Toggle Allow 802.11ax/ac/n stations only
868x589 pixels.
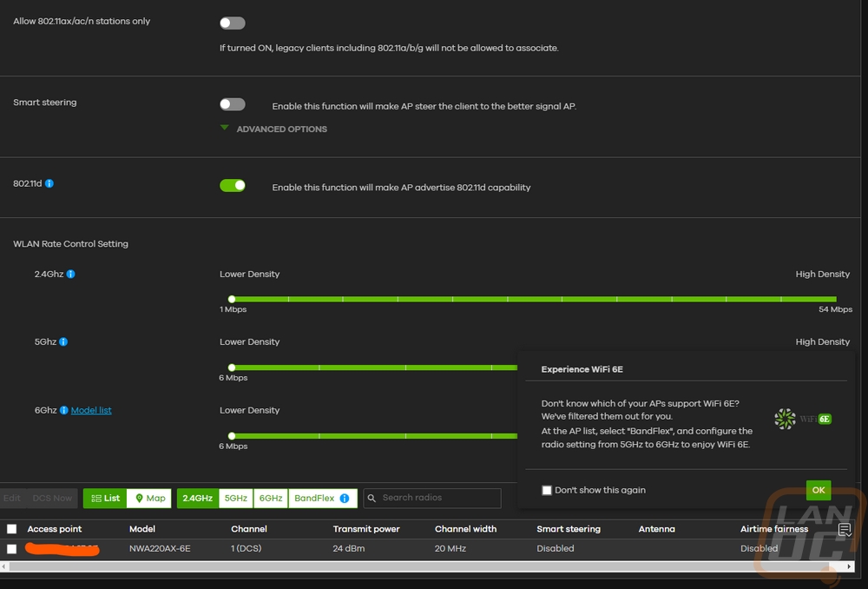click(233, 23)
